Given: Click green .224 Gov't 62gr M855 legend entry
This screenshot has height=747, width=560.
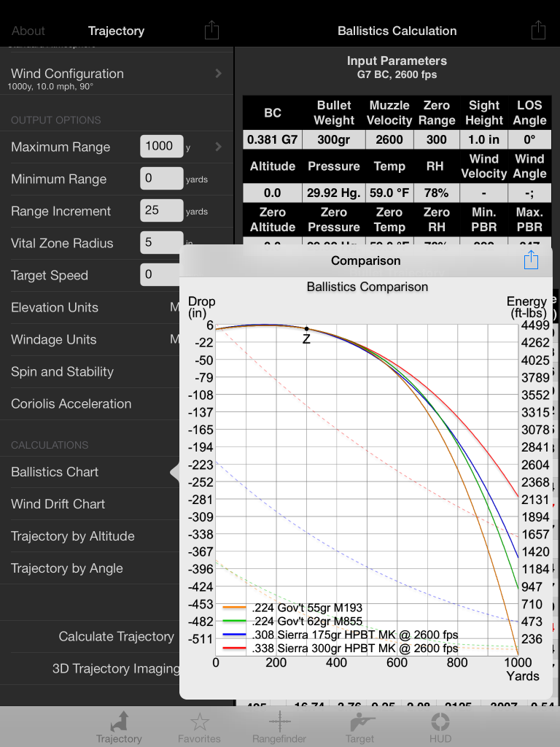Looking at the screenshot, I should coord(292,622).
